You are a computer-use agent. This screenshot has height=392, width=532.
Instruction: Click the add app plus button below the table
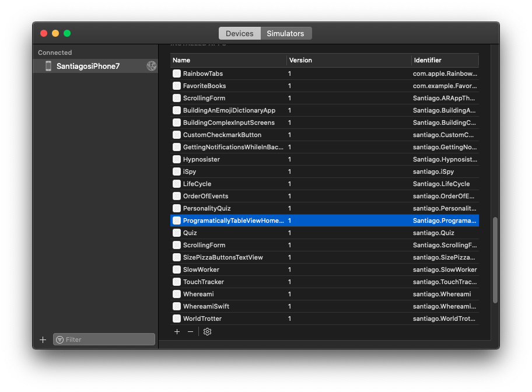177,331
